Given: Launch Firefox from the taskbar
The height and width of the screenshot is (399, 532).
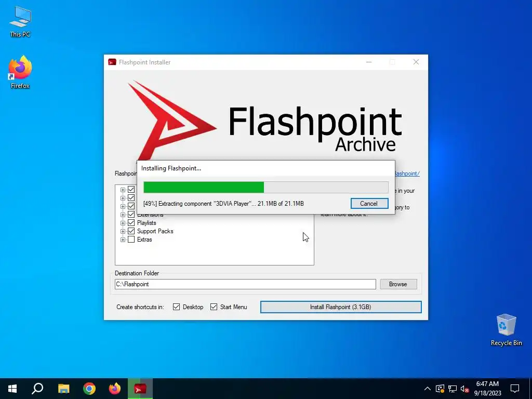Looking at the screenshot, I should tap(115, 389).
